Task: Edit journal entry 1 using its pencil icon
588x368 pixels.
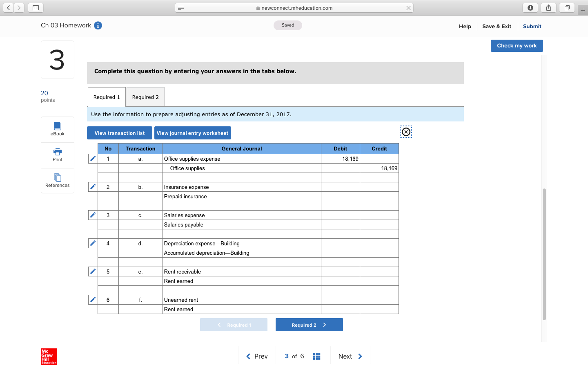Action: 92,158
